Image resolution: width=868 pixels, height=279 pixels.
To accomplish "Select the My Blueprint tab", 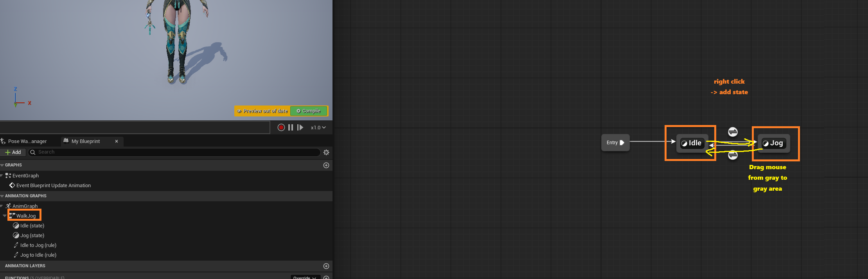I will coord(86,141).
